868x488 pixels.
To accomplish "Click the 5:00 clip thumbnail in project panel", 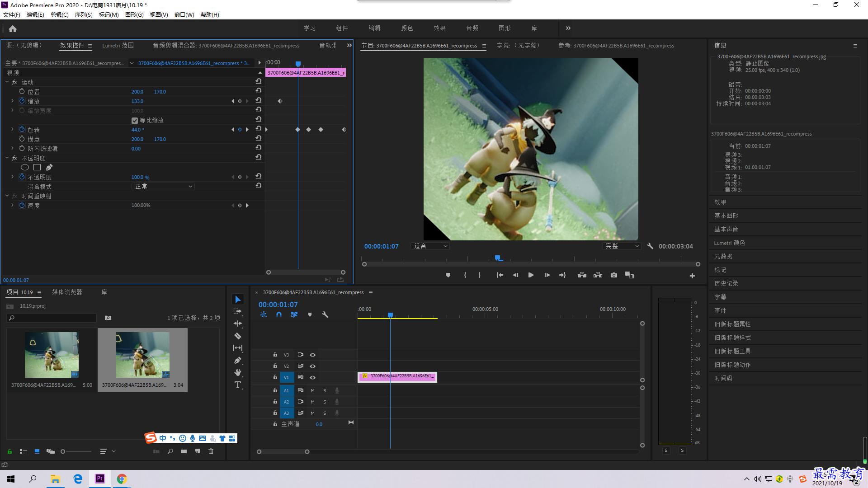I will (x=52, y=355).
